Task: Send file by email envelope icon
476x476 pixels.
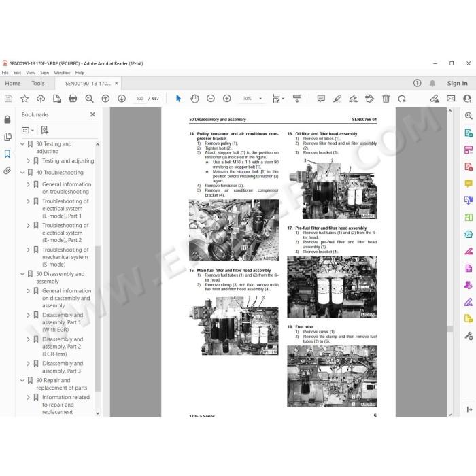Action: click(451, 99)
